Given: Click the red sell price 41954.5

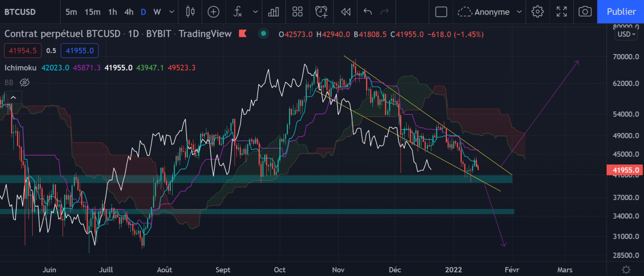Looking at the screenshot, I should click(23, 50).
